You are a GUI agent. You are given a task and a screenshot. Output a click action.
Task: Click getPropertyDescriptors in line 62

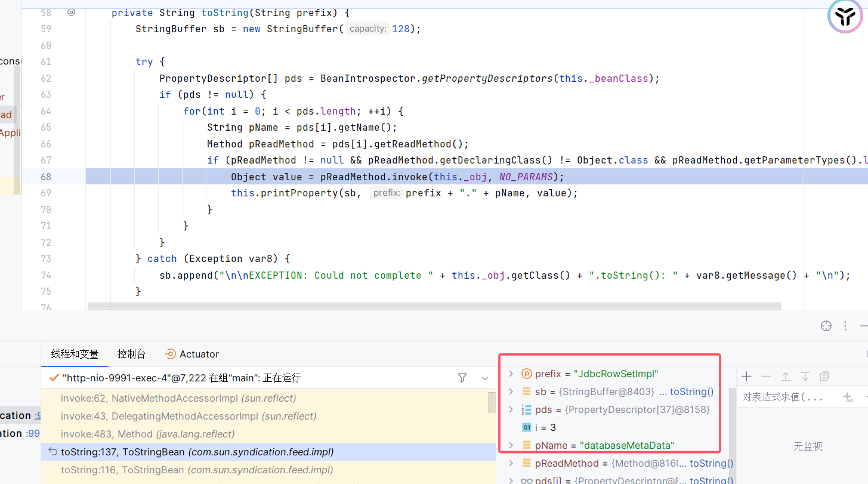click(487, 78)
